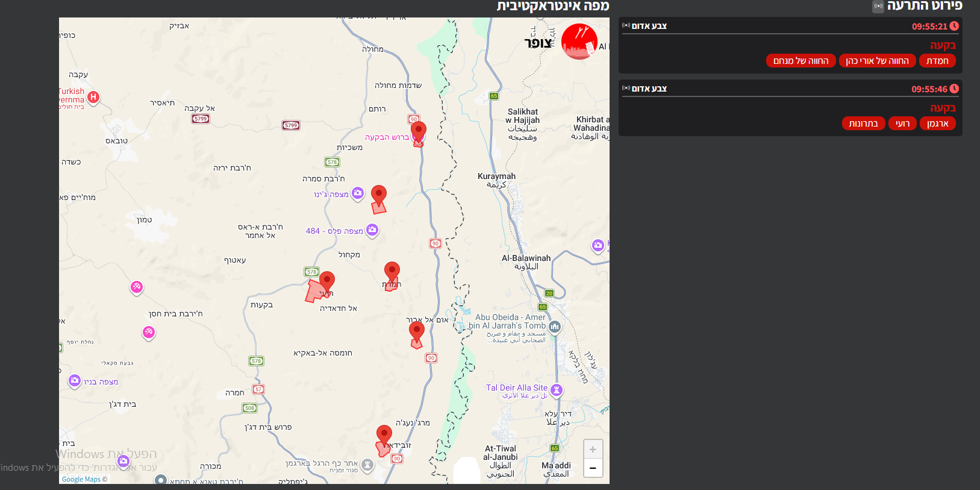This screenshot has width=980, height=490.
Task: Click the broadcast icon beside the פירוט התרעה heading
Action: point(878,7)
